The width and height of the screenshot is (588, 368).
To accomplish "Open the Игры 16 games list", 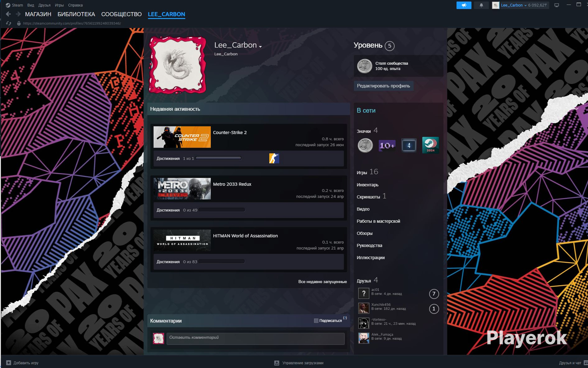I will (367, 172).
